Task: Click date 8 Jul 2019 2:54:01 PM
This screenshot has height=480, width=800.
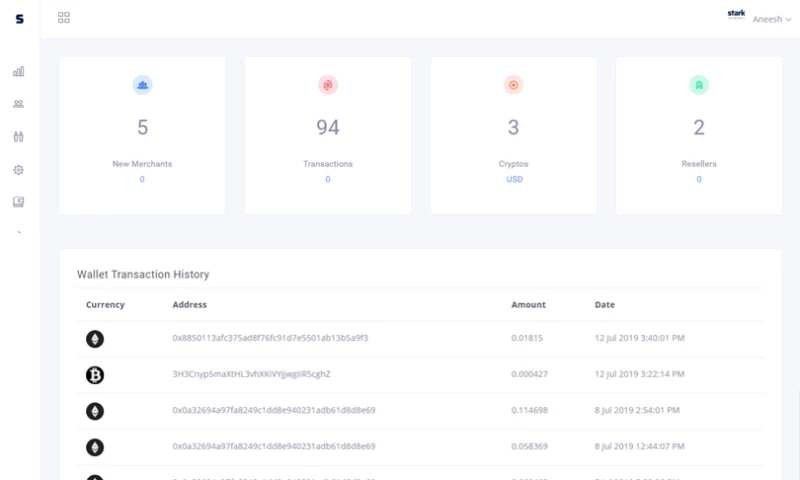Action: point(637,410)
